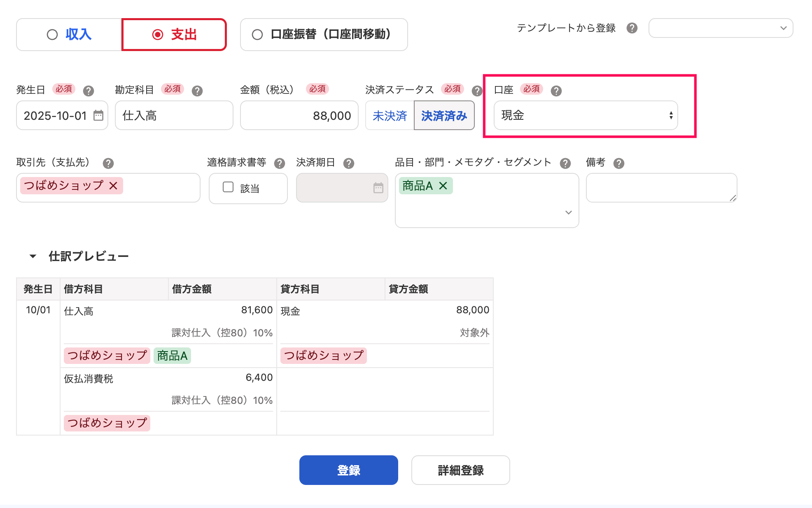Open help icon next to 発生日

tap(89, 91)
